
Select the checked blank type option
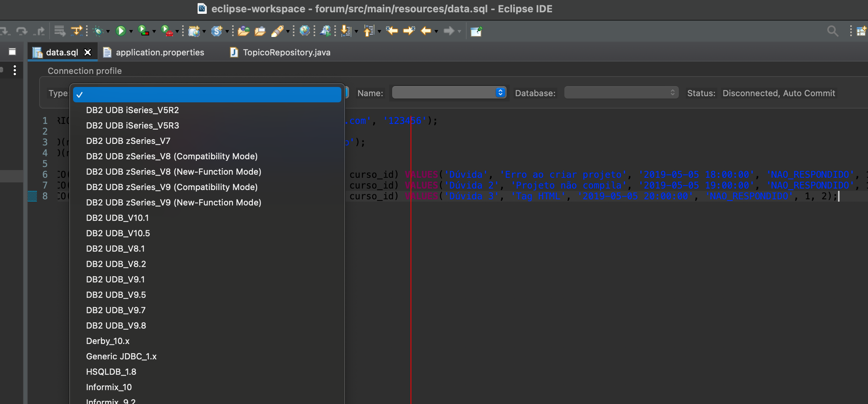point(207,95)
